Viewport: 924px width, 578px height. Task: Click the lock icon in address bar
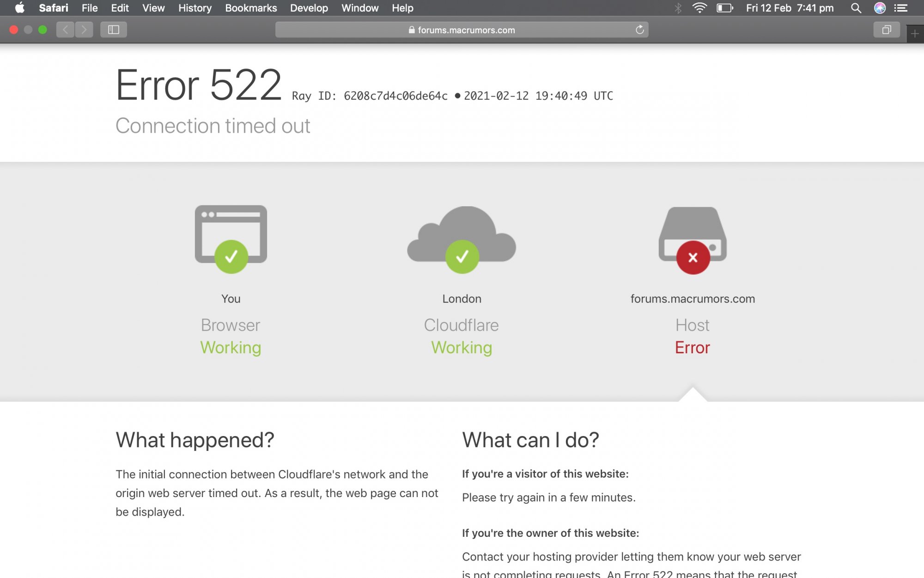click(411, 30)
